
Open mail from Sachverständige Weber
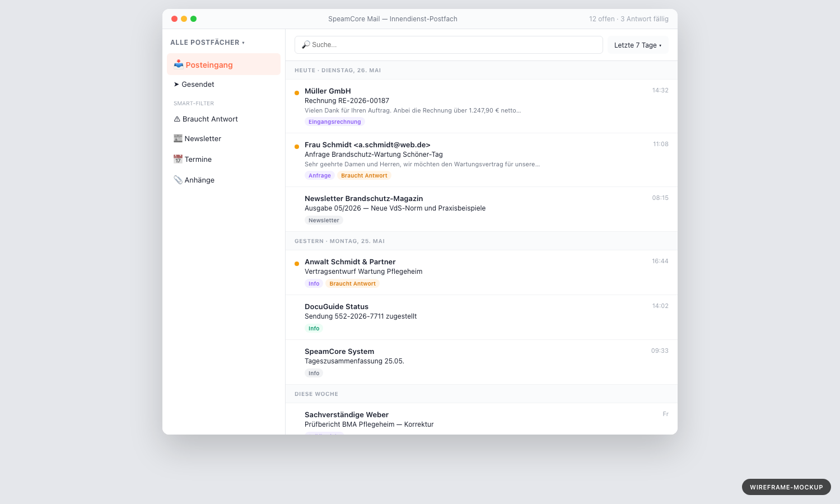tap(482, 419)
